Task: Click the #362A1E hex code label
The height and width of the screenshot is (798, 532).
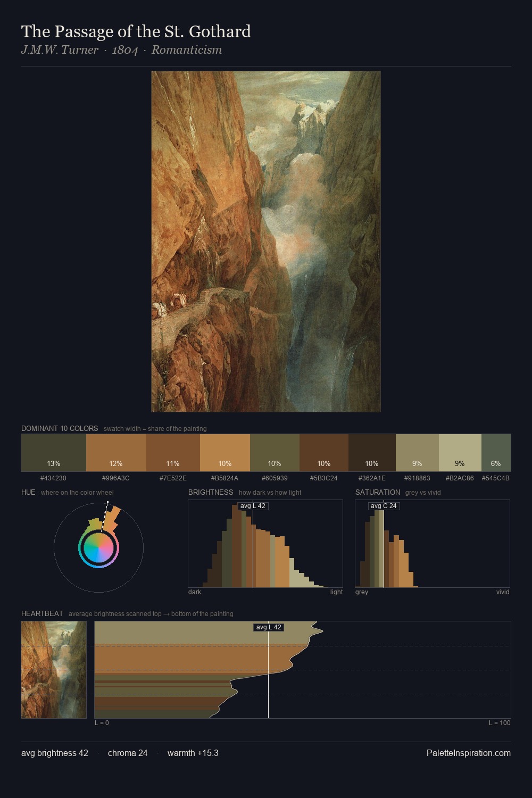Action: coord(372,478)
